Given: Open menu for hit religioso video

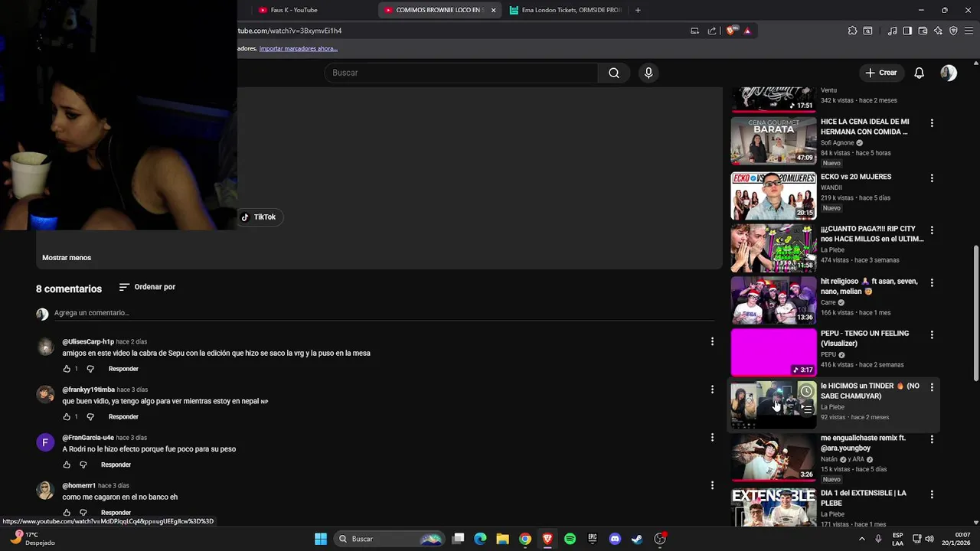Looking at the screenshot, I should coord(932,282).
